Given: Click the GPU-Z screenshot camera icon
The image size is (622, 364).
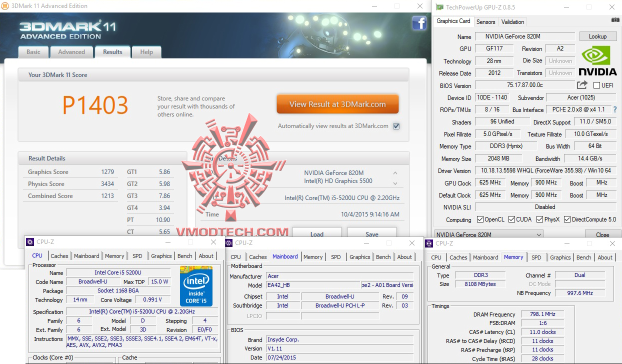Looking at the screenshot, I should 615,20.
